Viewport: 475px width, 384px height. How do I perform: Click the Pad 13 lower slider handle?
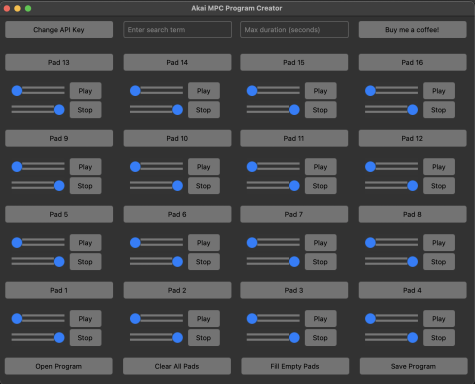[59, 110]
